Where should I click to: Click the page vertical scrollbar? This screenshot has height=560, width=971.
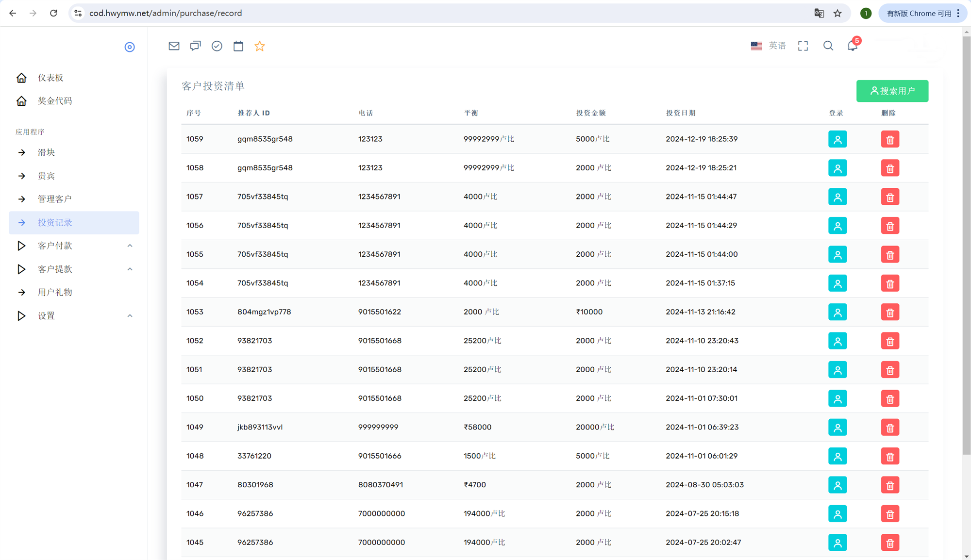pos(966,243)
